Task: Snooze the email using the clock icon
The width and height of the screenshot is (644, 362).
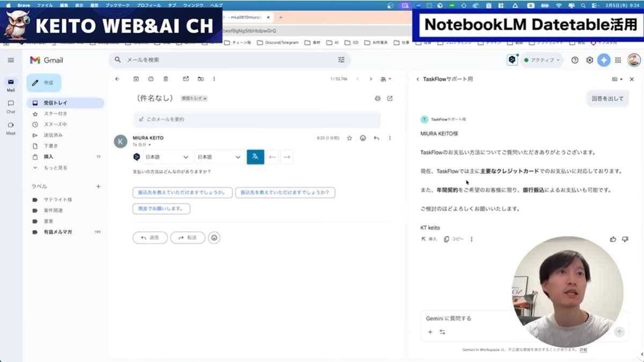Action: pyautogui.click(x=152, y=78)
